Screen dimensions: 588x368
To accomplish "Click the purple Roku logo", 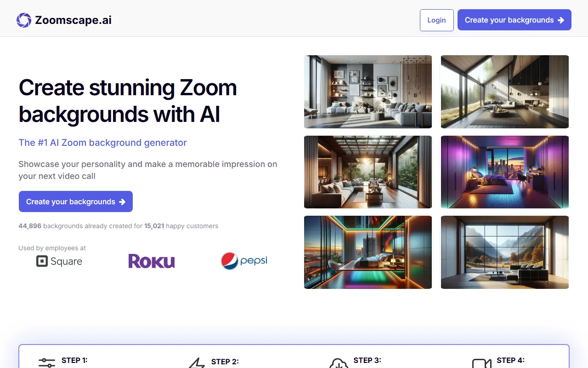I will tap(151, 261).
